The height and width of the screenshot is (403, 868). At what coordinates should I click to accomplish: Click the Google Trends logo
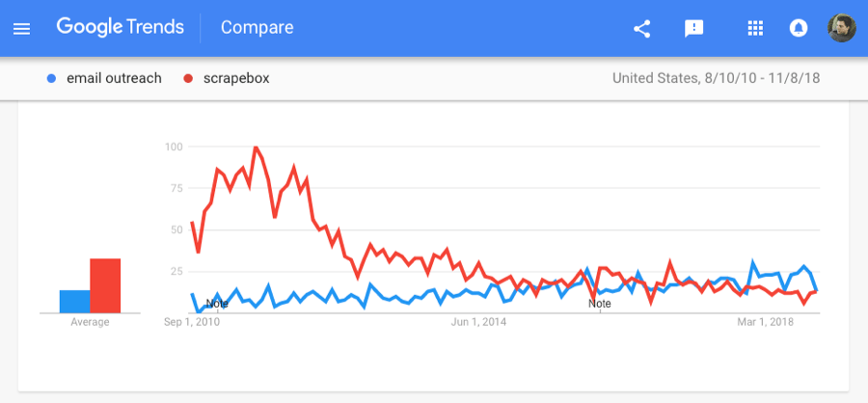click(x=121, y=27)
